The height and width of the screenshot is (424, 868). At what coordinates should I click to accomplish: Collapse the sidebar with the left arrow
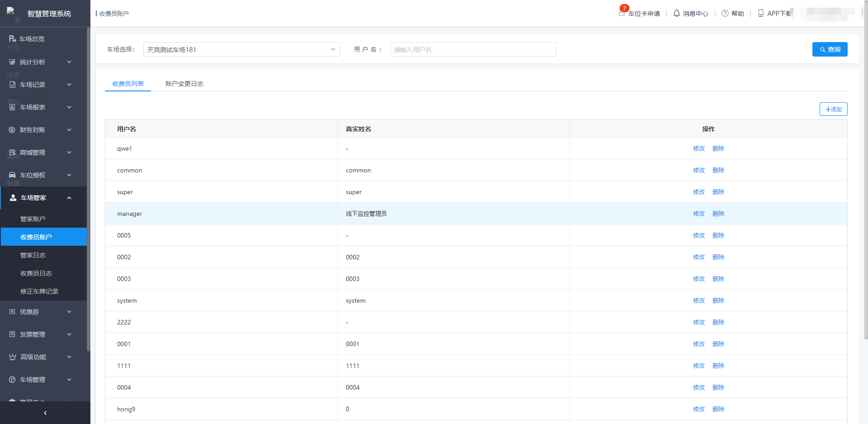point(45,413)
